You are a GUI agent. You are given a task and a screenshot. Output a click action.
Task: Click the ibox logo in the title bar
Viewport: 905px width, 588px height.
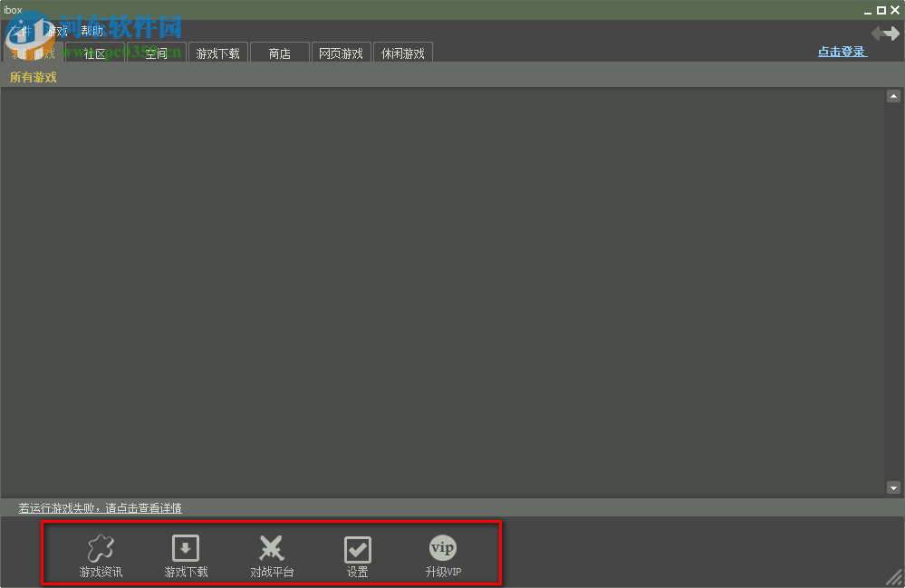pos(12,9)
